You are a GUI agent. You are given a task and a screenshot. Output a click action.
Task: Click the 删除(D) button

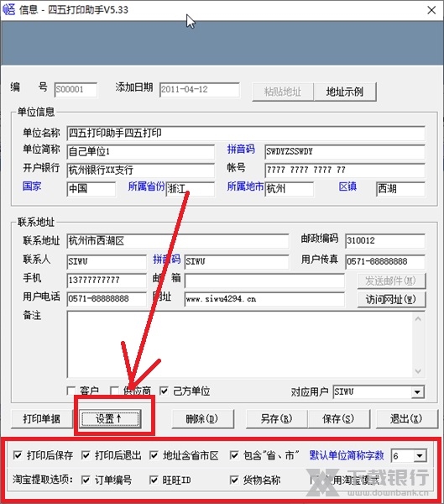click(x=203, y=419)
